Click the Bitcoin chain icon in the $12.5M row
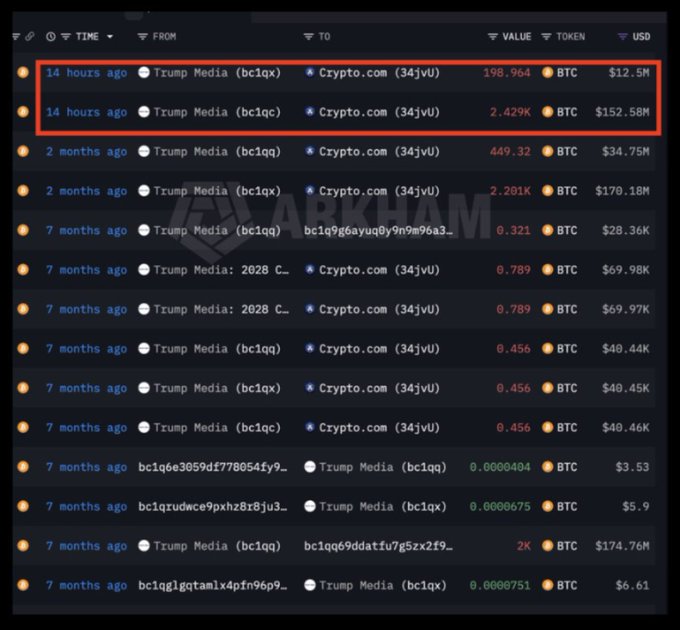 [23, 72]
